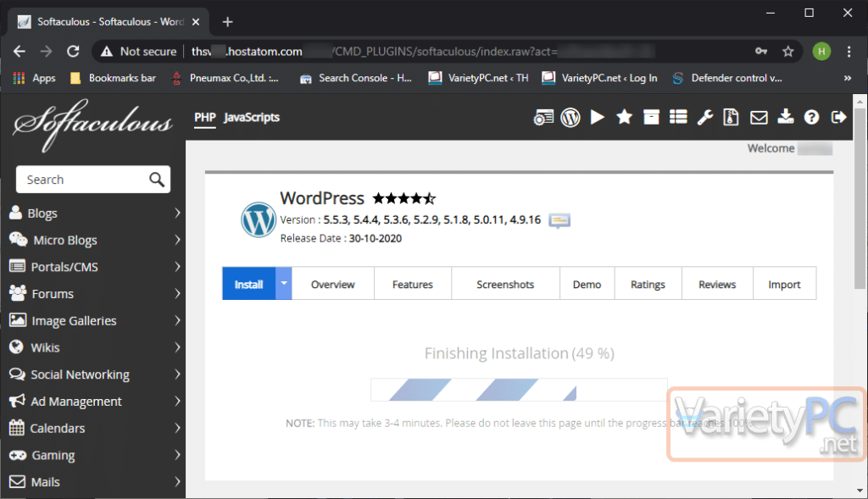The width and height of the screenshot is (868, 499).
Task: Click the logout arrow icon
Action: click(x=839, y=118)
